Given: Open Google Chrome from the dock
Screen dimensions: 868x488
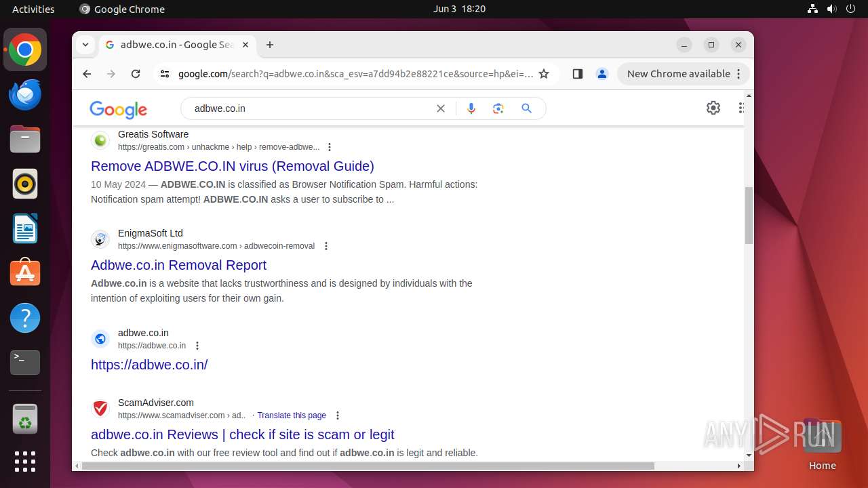Looking at the screenshot, I should click(x=25, y=49).
